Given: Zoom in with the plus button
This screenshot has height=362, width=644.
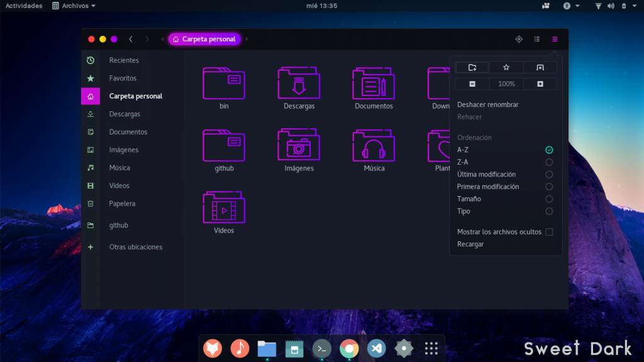Looking at the screenshot, I should (540, 84).
